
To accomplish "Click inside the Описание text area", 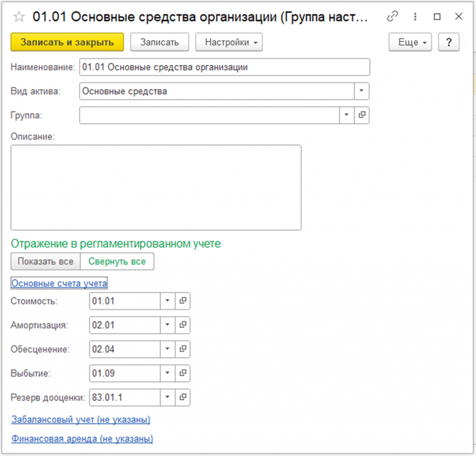I will [x=156, y=188].
